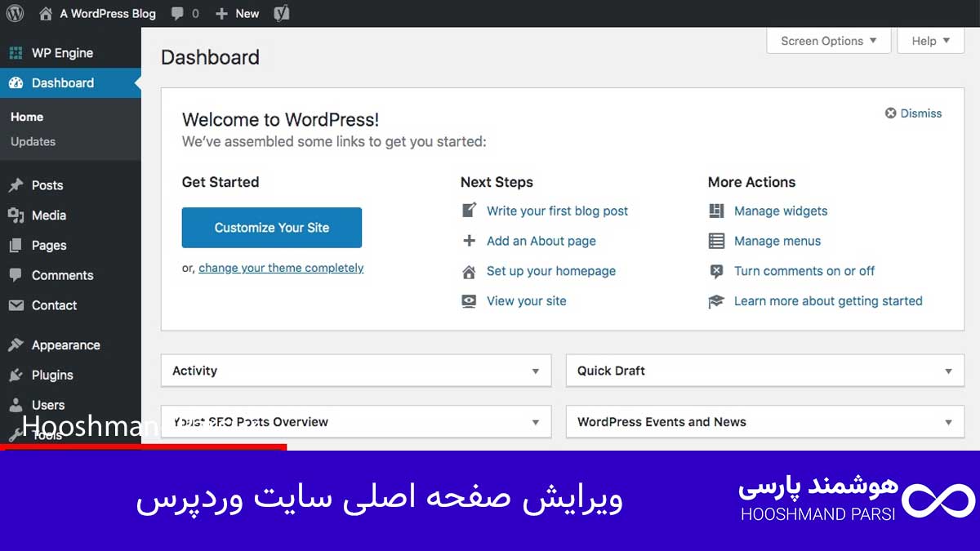Select the Dashboard menu item
Screen dimensions: 980x551
pyautogui.click(x=70, y=83)
